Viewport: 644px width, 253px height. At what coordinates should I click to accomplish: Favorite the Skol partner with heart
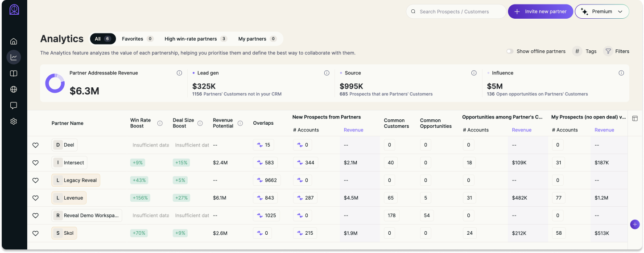(x=36, y=233)
